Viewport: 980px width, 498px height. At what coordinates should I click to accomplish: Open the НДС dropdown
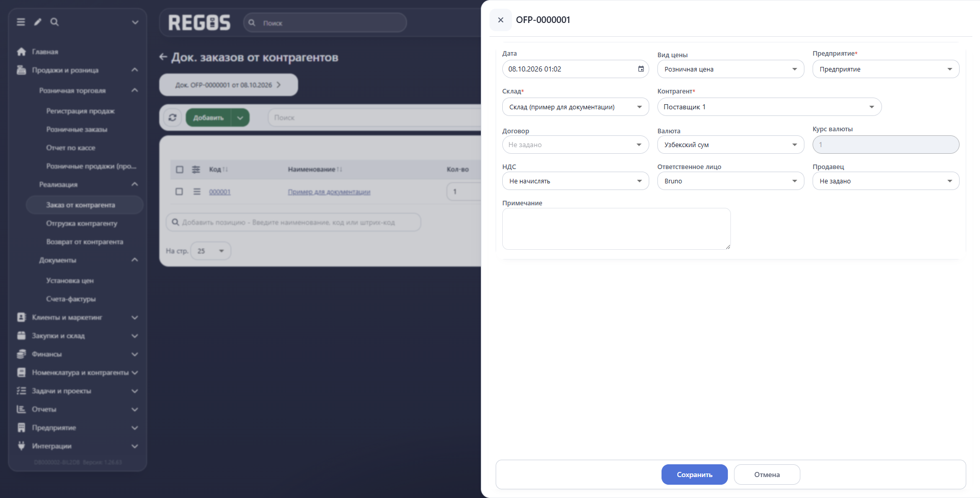coord(575,181)
